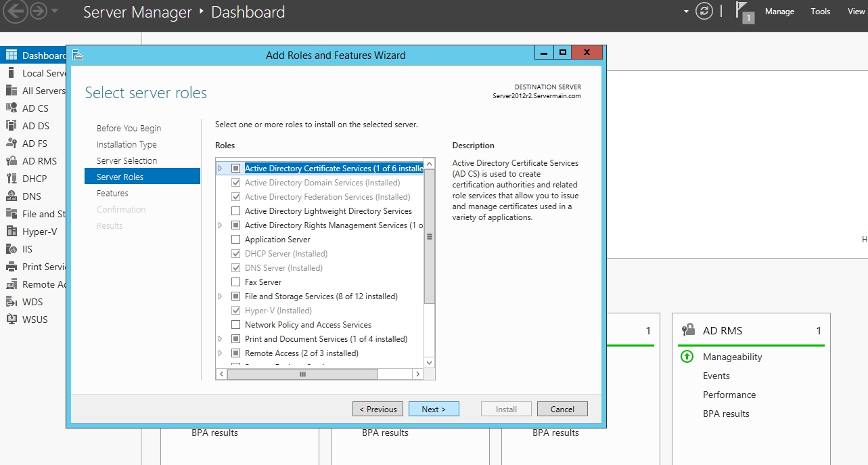
Task: Cancel the Add Roles and Features Wizard
Action: point(562,409)
